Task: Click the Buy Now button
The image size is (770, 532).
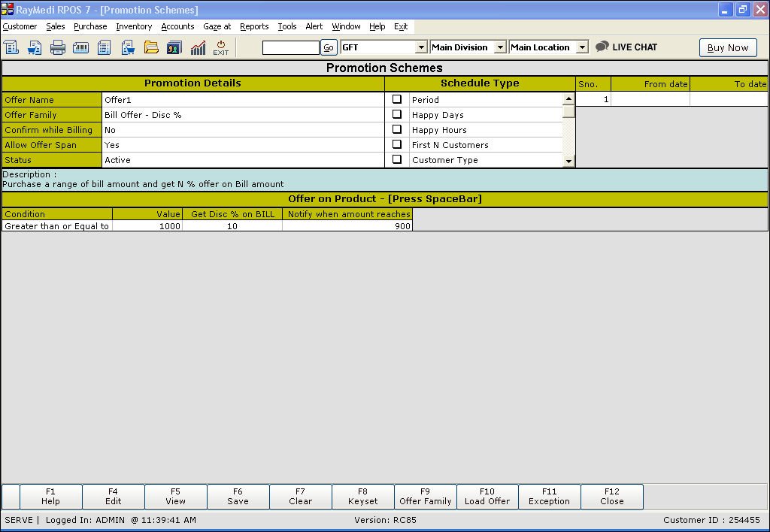Action: 728,47
